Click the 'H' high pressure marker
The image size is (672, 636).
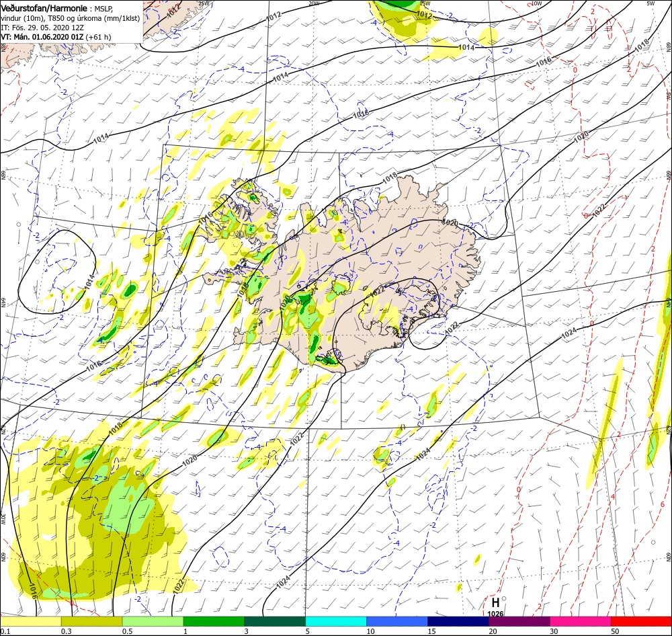pos(495,602)
